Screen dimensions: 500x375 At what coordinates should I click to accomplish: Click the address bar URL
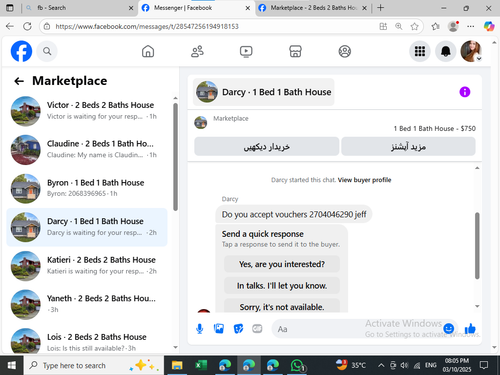pos(147,26)
